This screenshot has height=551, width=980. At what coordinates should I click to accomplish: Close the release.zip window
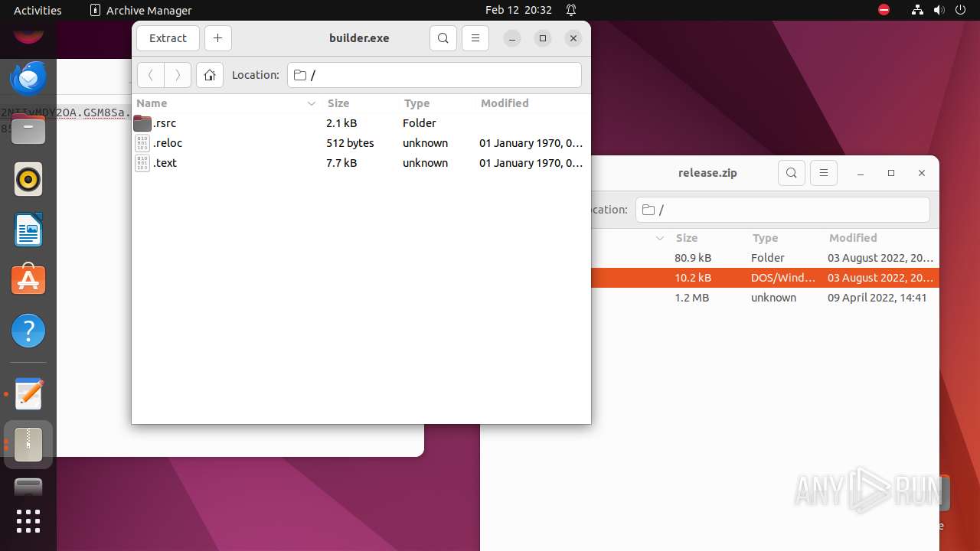[x=922, y=173]
